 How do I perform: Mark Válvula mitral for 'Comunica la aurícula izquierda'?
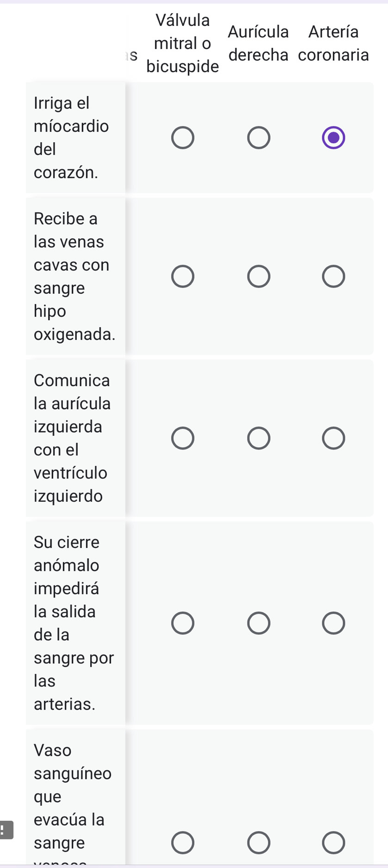tap(183, 438)
